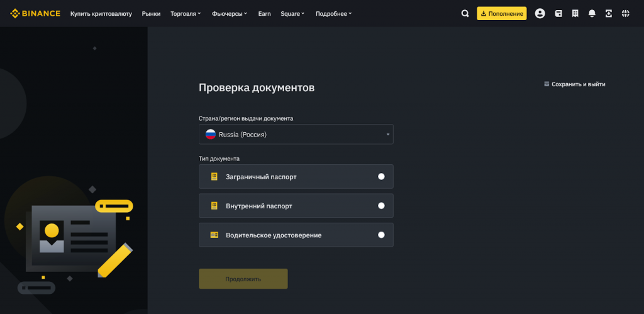Viewport: 644px width, 314px height.
Task: Go to Рынки page
Action: [151, 14]
